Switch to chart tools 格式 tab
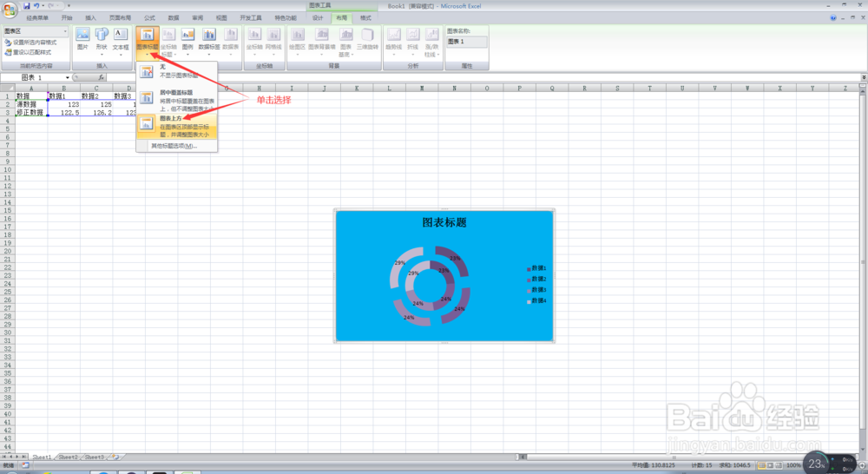Viewport: 868px width, 474px height. 365,17
